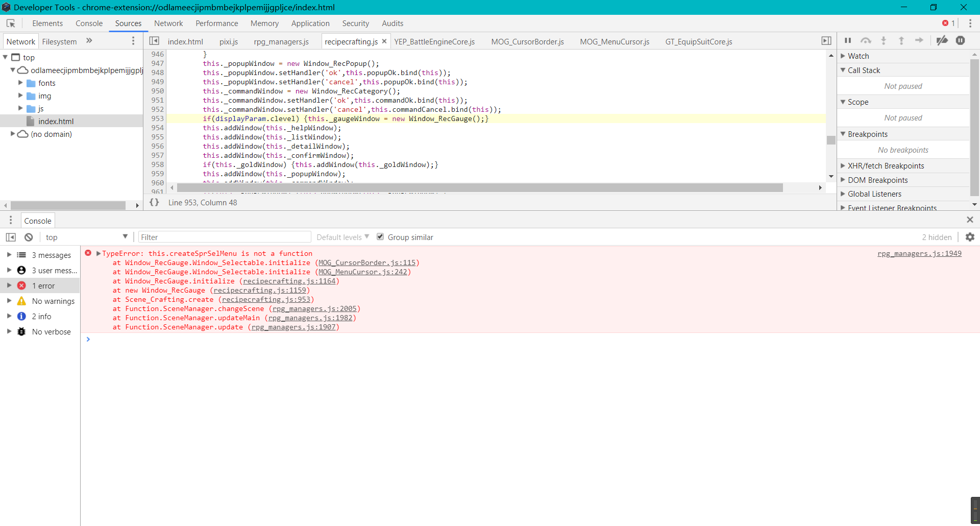This screenshot has height=526, width=980.
Task: Open recipecrafting.js:1164 stack link
Action: coord(289,281)
